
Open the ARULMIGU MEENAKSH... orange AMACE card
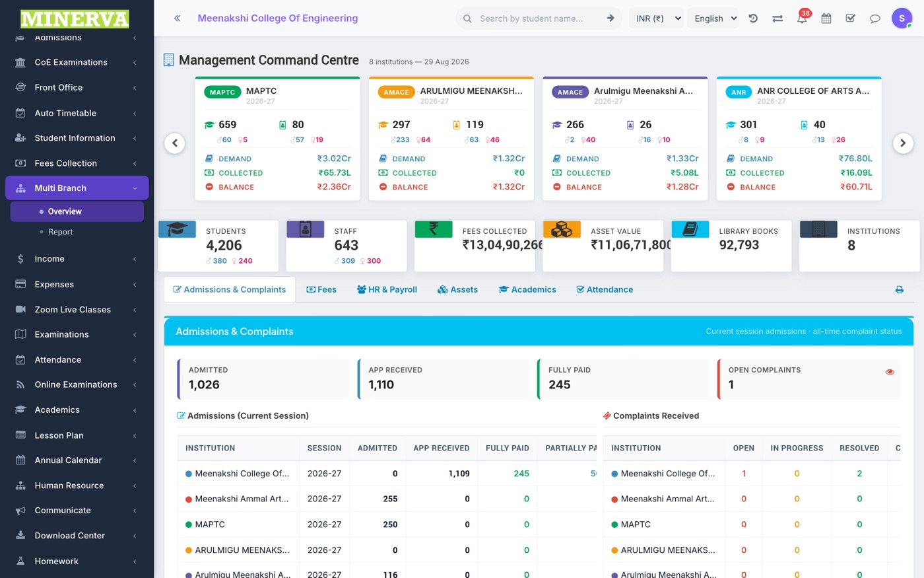451,139
